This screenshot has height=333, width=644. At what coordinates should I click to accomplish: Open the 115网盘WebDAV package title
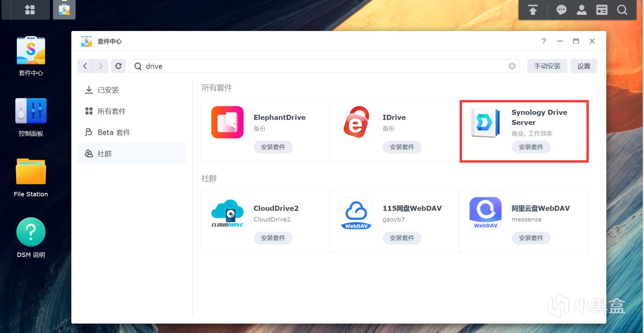coord(412,208)
